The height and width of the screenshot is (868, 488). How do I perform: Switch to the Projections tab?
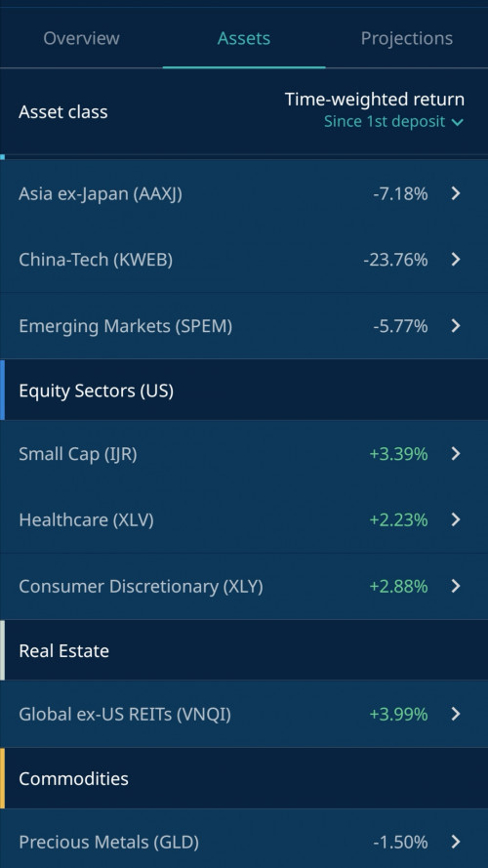click(407, 38)
